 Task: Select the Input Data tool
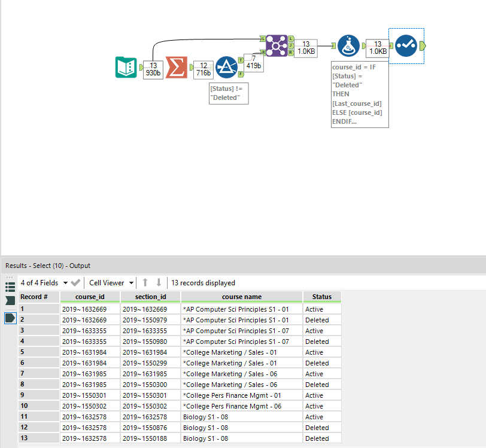click(126, 68)
